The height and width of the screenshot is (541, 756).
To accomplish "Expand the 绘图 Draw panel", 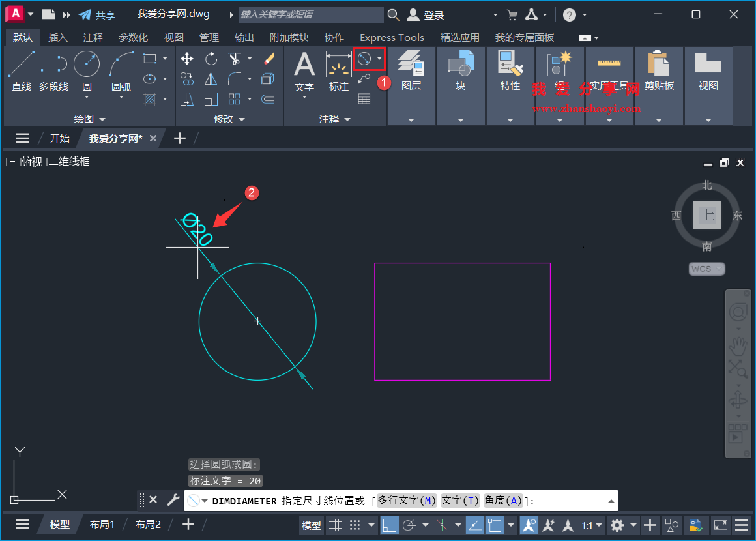I will [x=102, y=119].
